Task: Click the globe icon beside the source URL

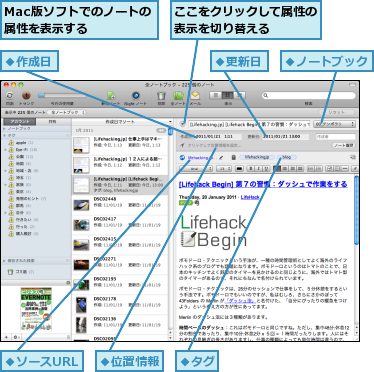Action: pos(182,158)
